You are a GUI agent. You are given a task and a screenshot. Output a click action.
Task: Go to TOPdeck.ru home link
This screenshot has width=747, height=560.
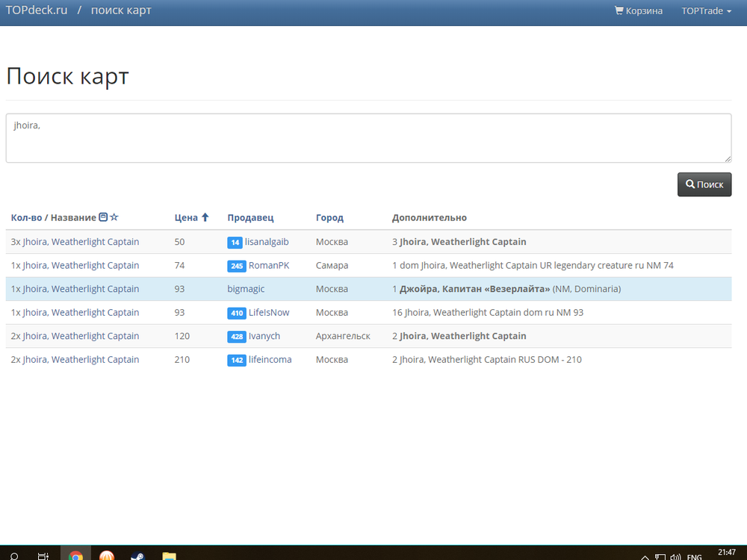click(37, 10)
